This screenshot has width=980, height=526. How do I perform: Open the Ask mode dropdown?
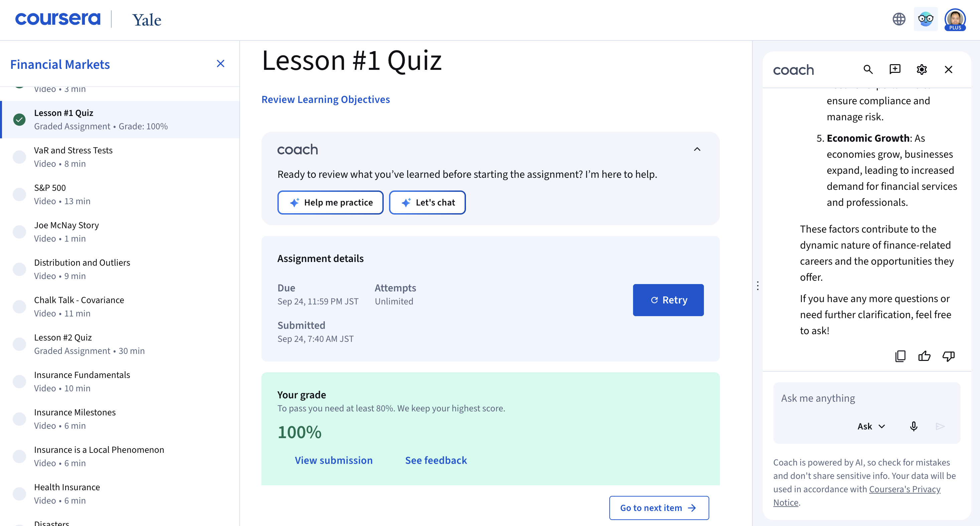point(871,426)
